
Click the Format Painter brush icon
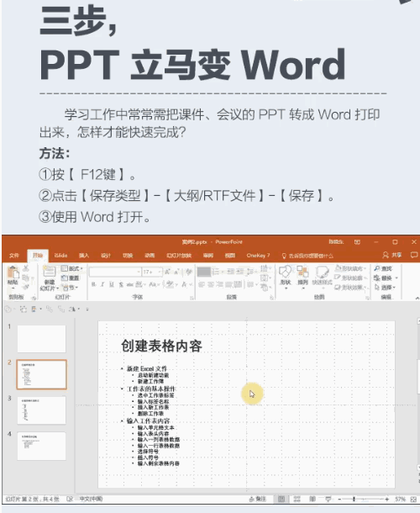point(26,287)
